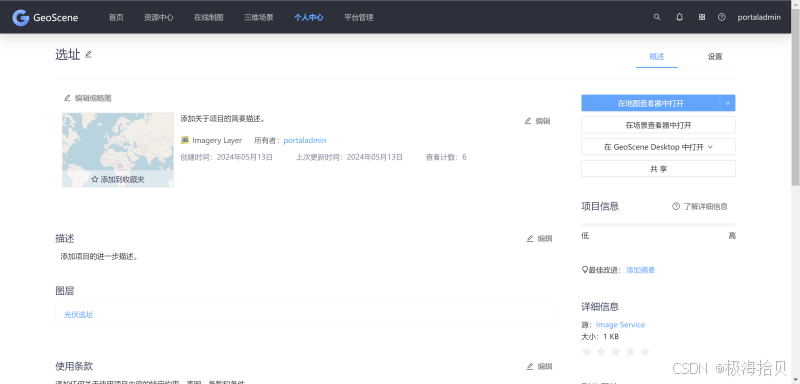The height and width of the screenshot is (384, 800).
Task: Click 了解详细信息 help link
Action: point(700,207)
